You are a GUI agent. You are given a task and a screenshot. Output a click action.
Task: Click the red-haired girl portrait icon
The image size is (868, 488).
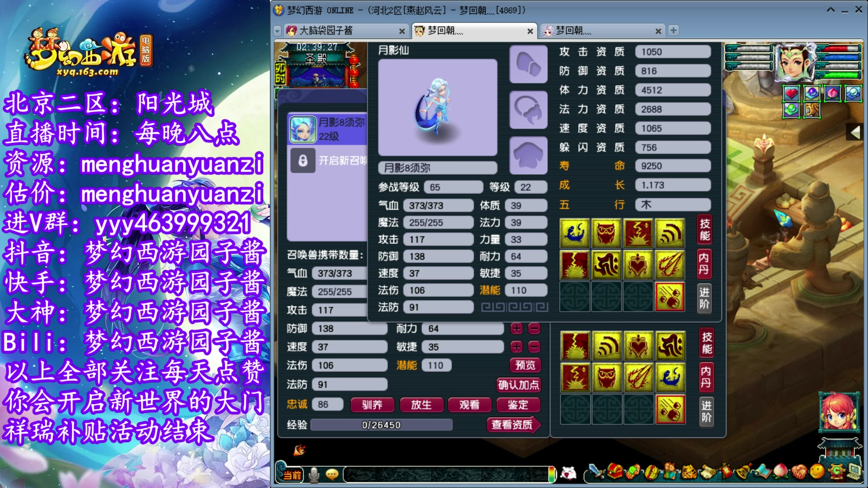pos(839,412)
